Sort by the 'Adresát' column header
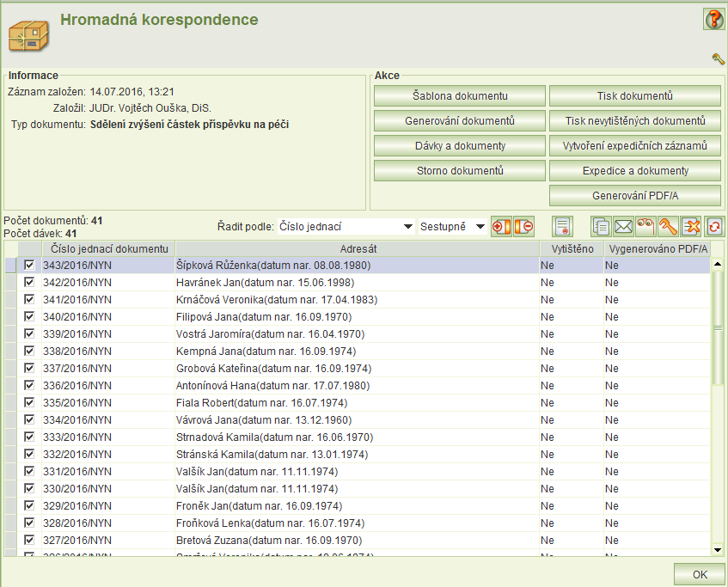Screen dimensions: 728x587 (358, 248)
